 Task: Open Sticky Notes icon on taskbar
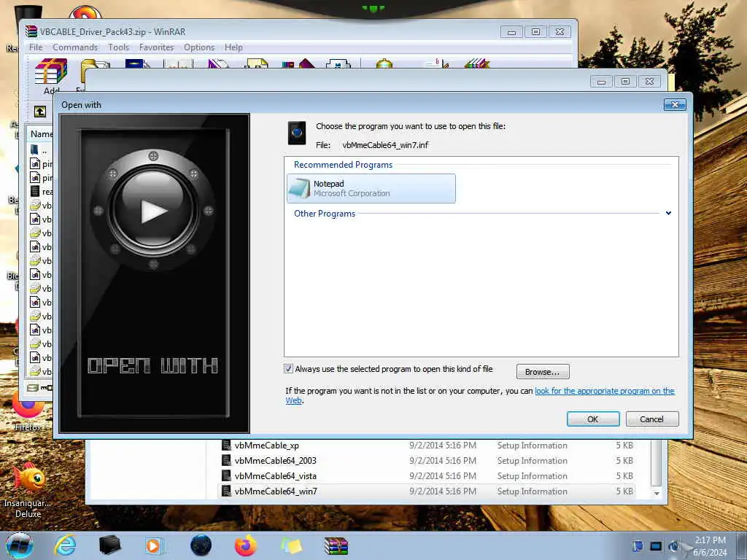(x=291, y=545)
